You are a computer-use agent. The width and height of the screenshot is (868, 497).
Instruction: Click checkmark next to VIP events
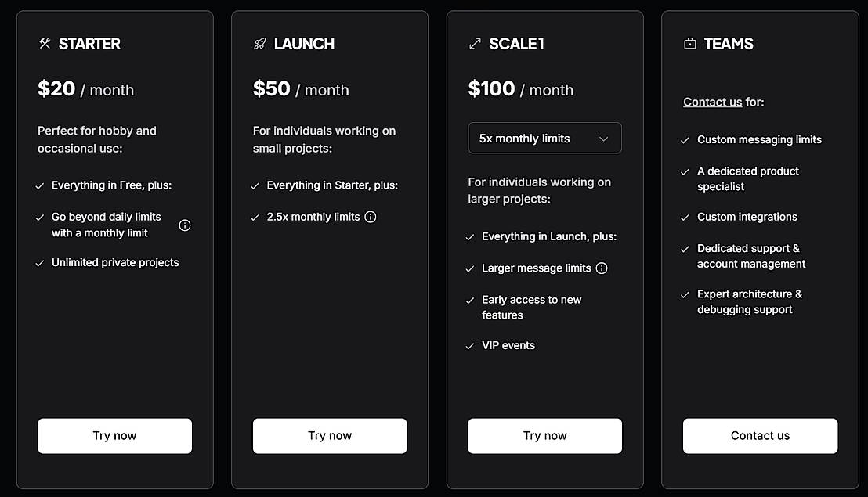pyautogui.click(x=470, y=346)
